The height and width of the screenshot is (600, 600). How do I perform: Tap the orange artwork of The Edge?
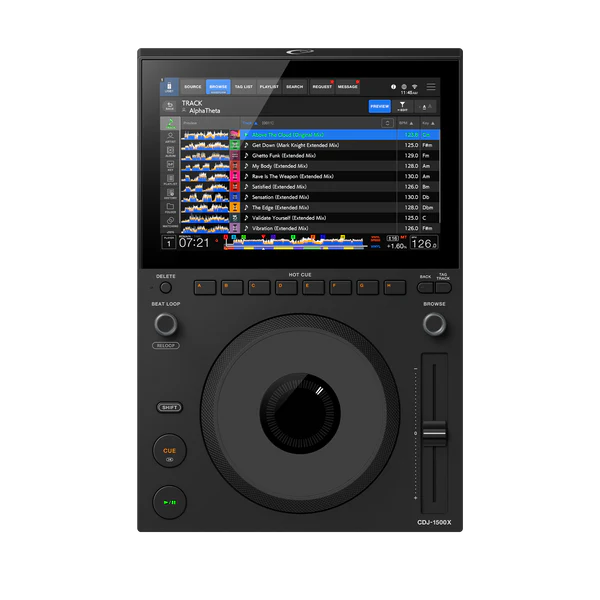pyautogui.click(x=235, y=207)
